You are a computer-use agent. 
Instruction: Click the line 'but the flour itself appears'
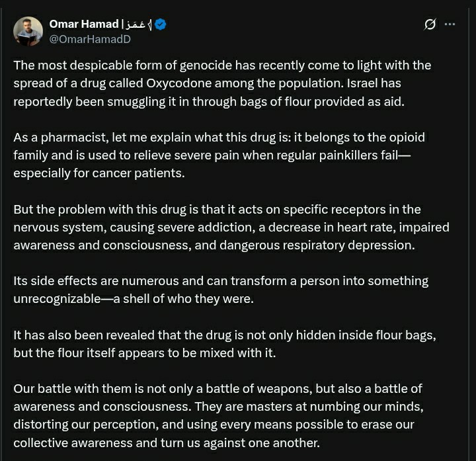[145, 353]
